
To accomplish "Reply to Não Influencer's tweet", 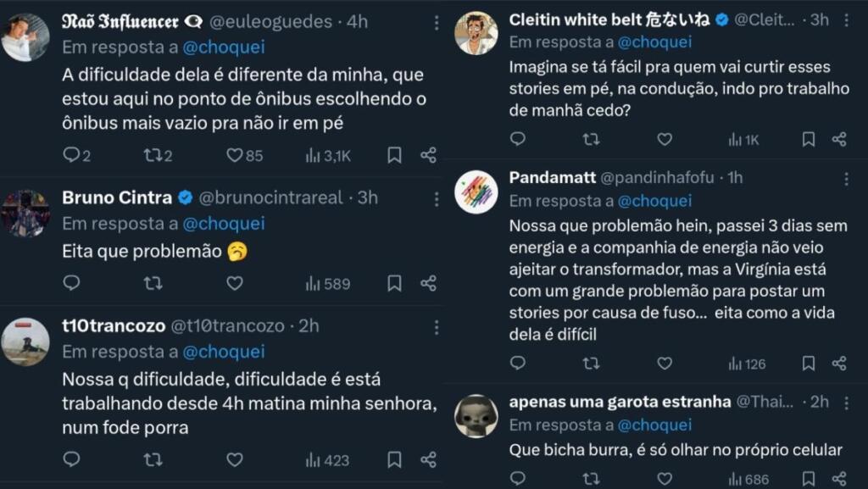I will [x=71, y=155].
